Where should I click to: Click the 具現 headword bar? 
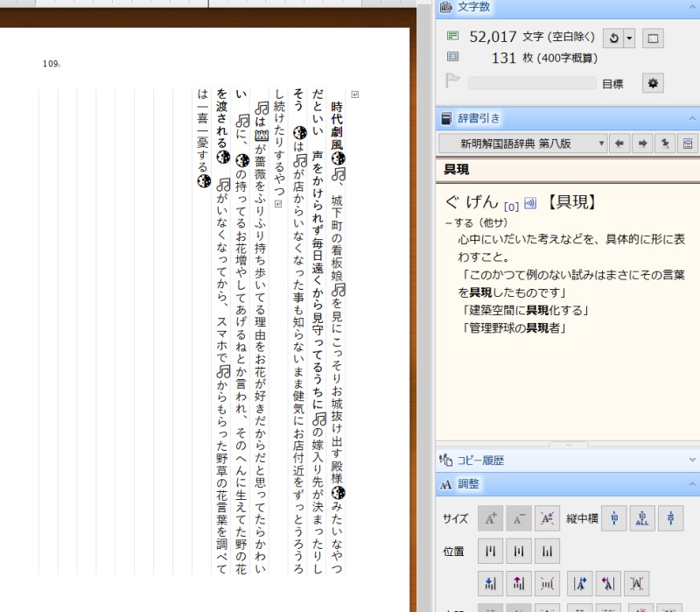click(568, 170)
